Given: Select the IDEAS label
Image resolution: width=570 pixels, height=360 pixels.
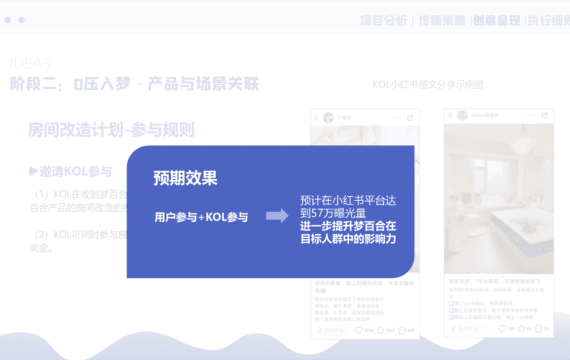Looking at the screenshot, I should coord(30,64).
